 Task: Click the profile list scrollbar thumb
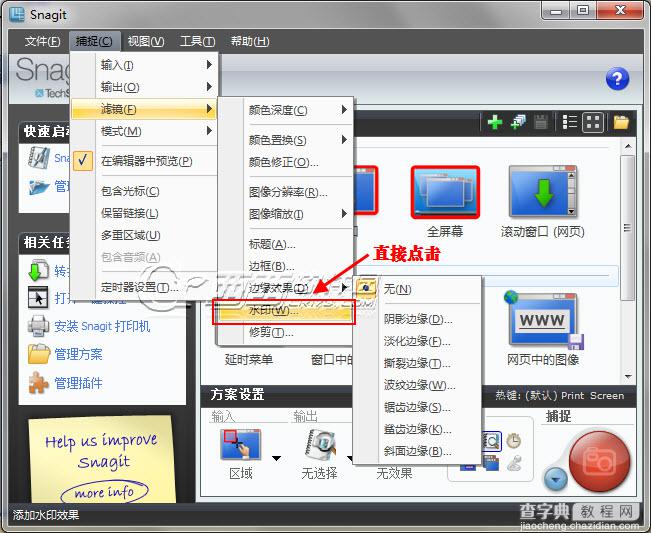[x=627, y=227]
